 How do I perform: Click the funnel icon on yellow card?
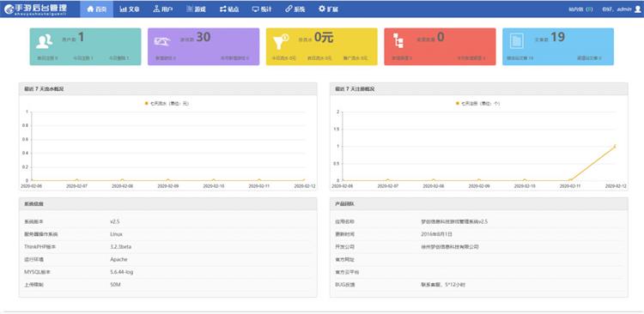(281, 41)
